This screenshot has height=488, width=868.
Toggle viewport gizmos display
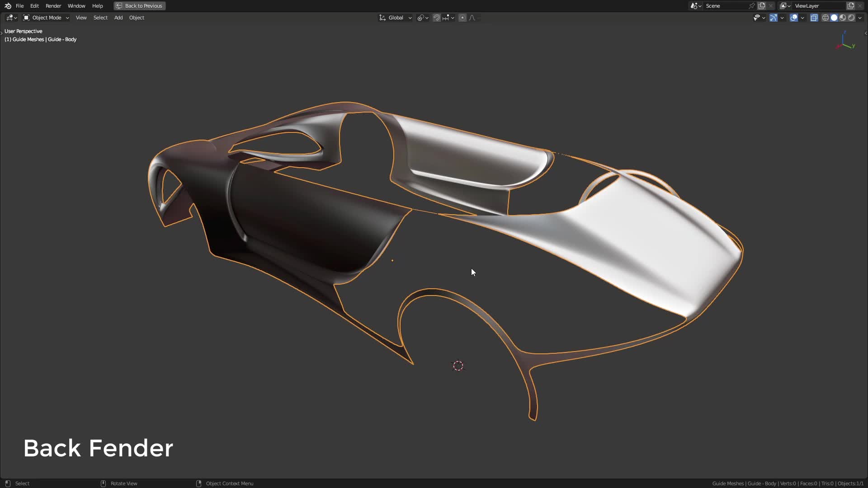pyautogui.click(x=774, y=18)
